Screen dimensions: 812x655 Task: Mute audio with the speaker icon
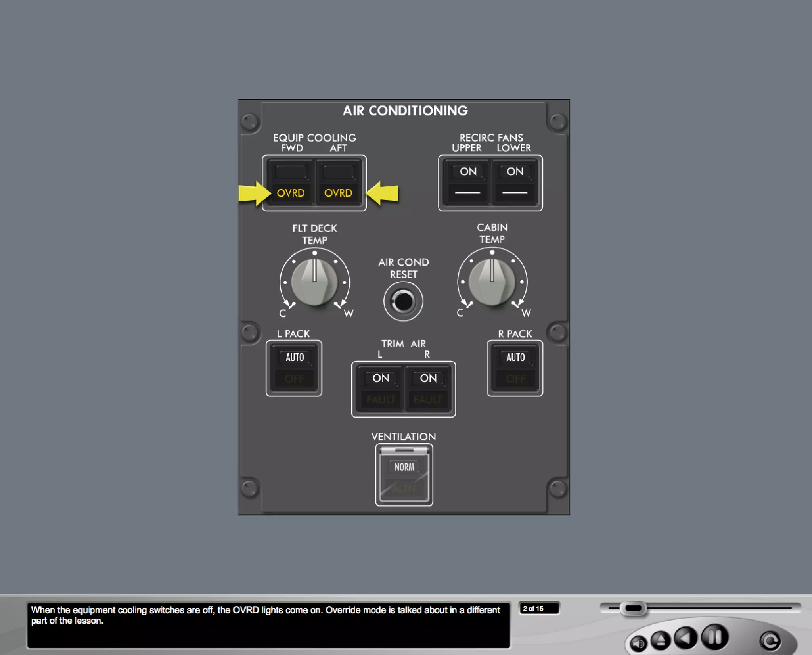tap(638, 643)
